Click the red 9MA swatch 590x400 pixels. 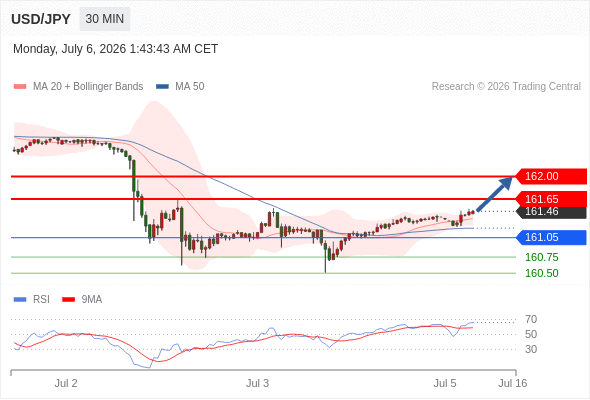click(68, 300)
